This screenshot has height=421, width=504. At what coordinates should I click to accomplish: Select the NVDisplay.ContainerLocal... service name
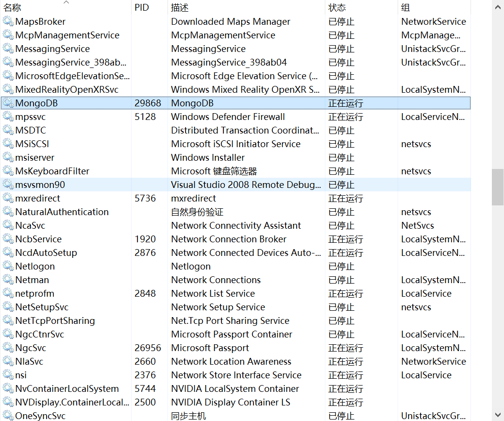tap(72, 402)
